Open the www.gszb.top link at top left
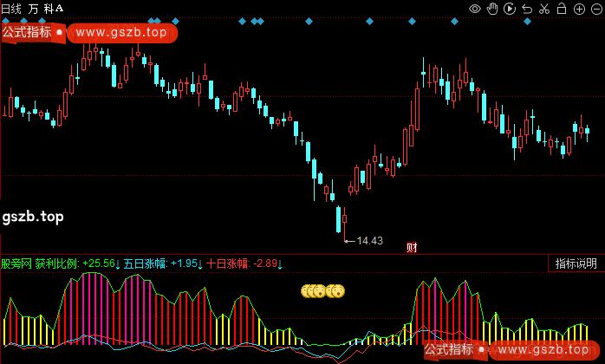This screenshot has height=364, width=605. click(x=120, y=33)
